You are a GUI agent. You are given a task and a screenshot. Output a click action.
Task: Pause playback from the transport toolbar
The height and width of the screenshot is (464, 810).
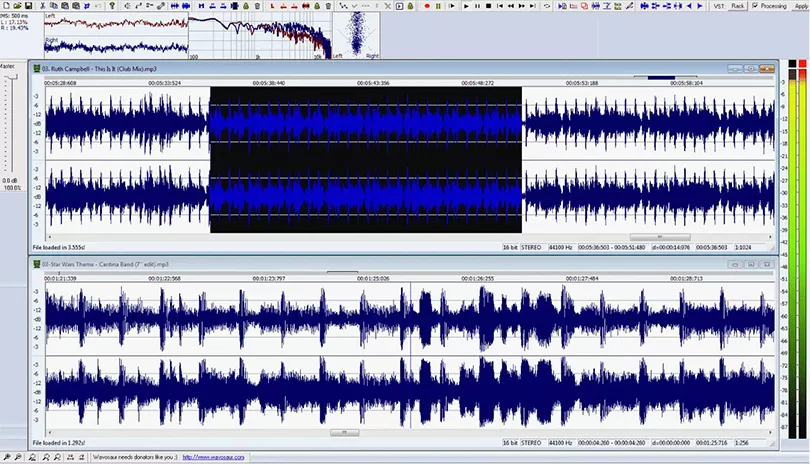475,6
